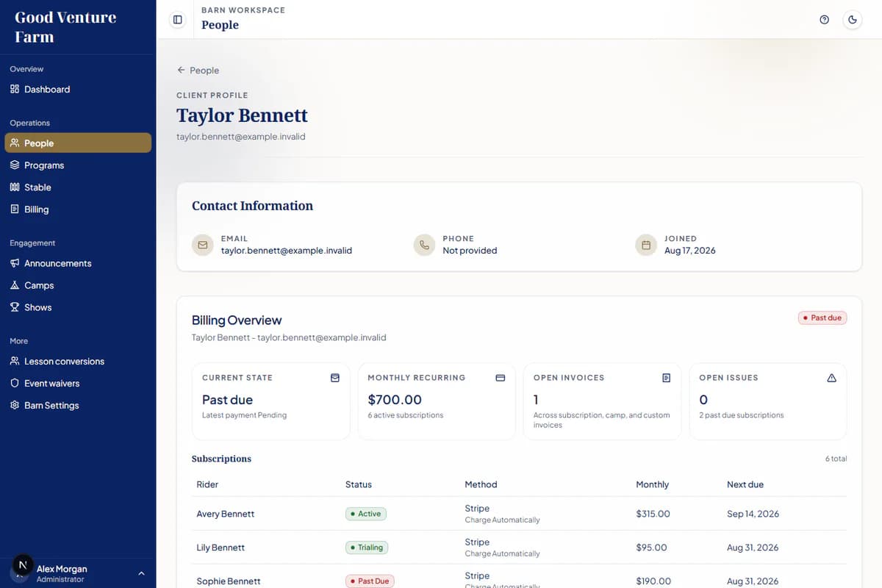Open Billing in the sidebar

pos(78,209)
